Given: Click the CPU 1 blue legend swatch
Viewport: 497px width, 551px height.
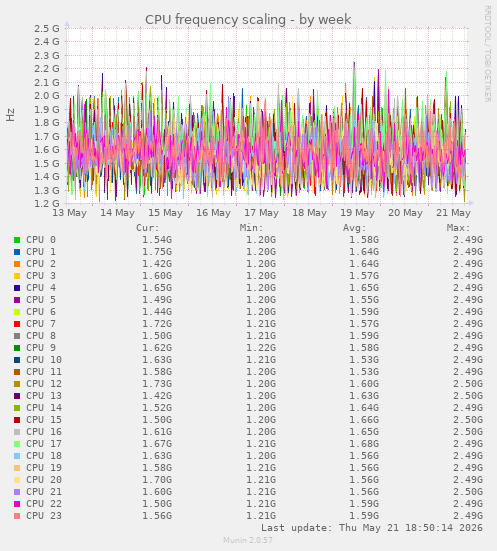Looking at the screenshot, I should [x=17, y=252].
